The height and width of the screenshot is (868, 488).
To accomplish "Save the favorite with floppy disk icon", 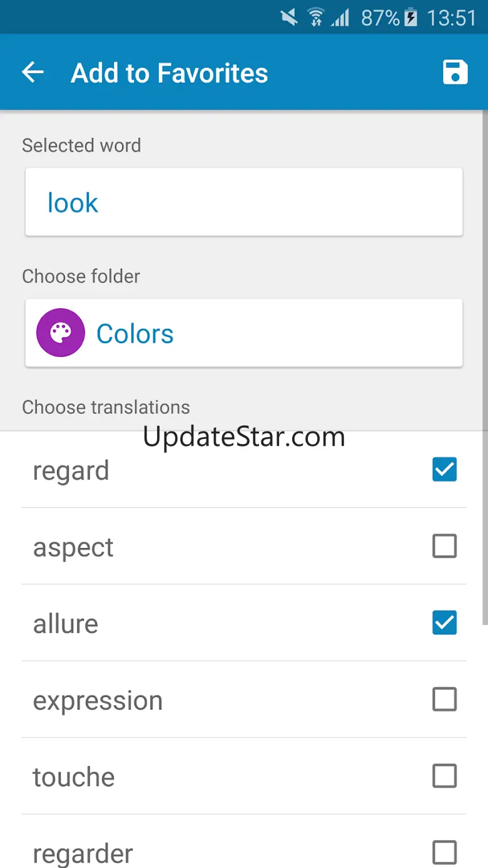I will 455,72.
